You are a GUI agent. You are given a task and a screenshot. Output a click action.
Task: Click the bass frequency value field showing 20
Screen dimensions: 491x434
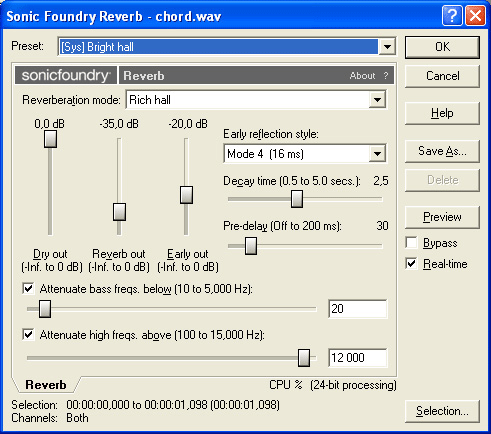click(x=358, y=309)
